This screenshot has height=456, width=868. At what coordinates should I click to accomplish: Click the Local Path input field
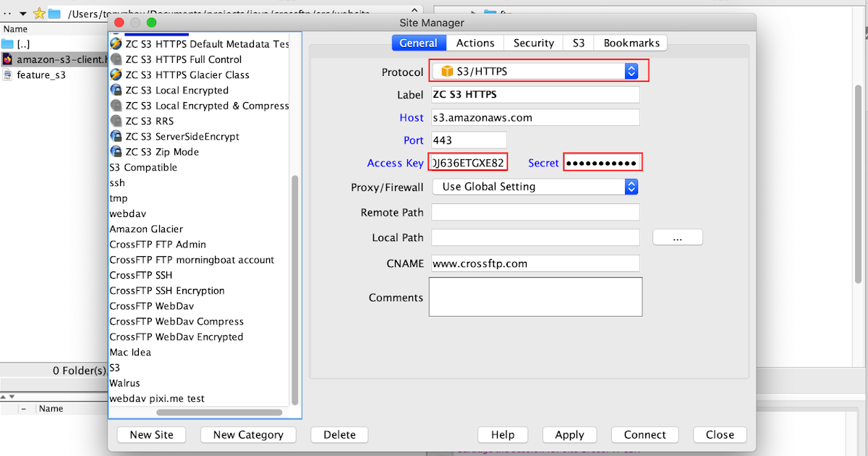tap(535, 237)
